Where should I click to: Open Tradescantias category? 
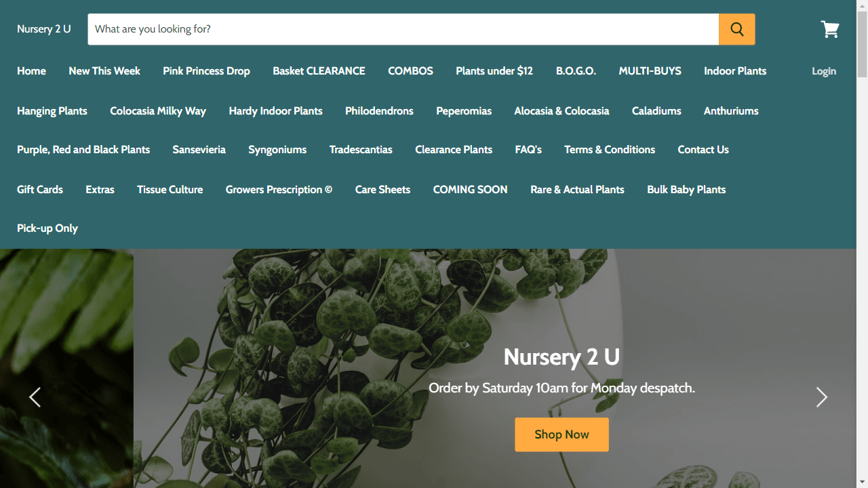[x=361, y=150]
